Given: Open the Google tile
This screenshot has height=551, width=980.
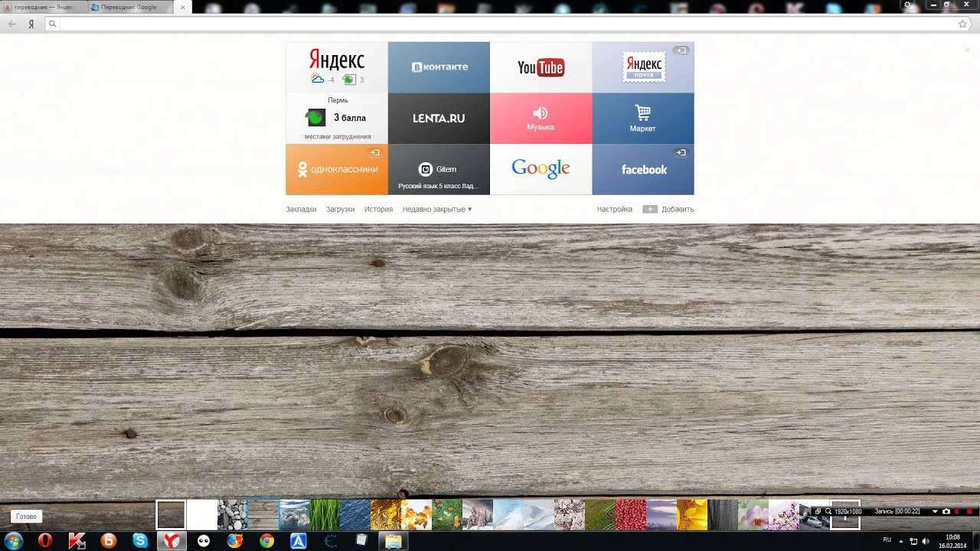Looking at the screenshot, I should (541, 169).
